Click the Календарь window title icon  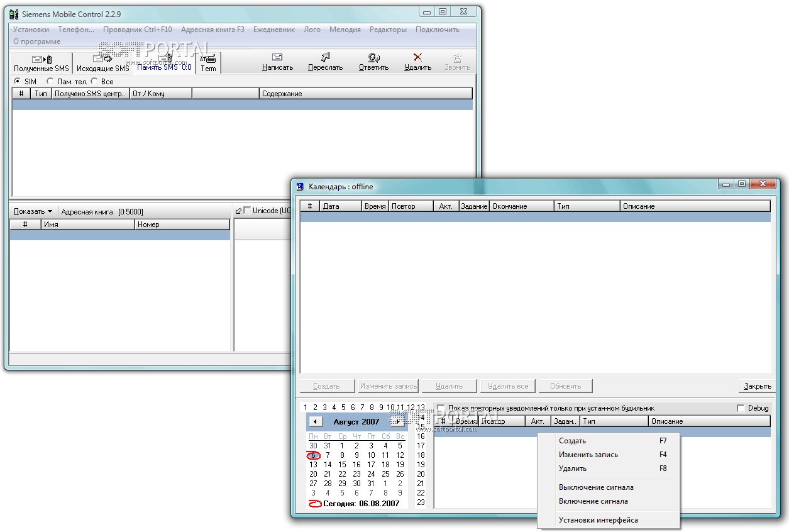[301, 186]
